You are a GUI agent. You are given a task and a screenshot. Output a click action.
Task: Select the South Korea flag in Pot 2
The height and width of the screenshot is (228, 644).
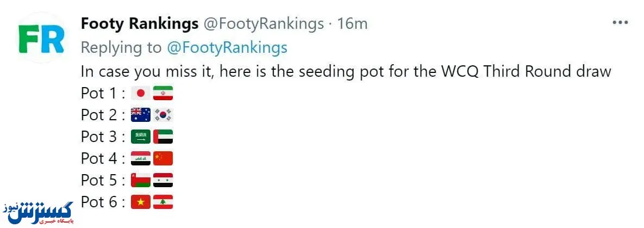tap(162, 115)
